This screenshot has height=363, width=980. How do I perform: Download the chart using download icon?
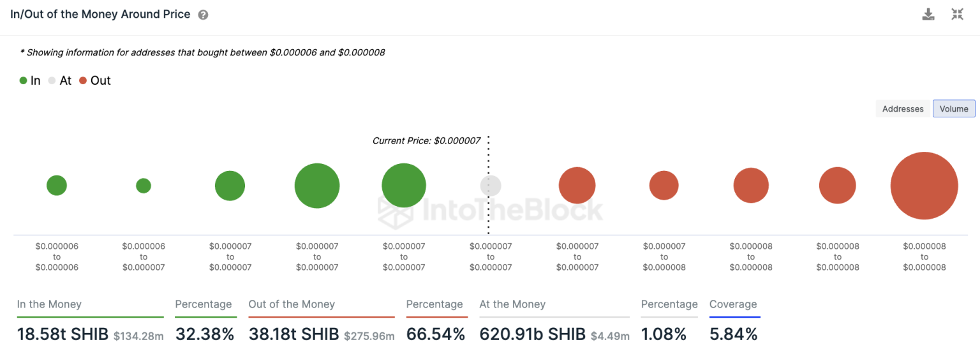[928, 15]
